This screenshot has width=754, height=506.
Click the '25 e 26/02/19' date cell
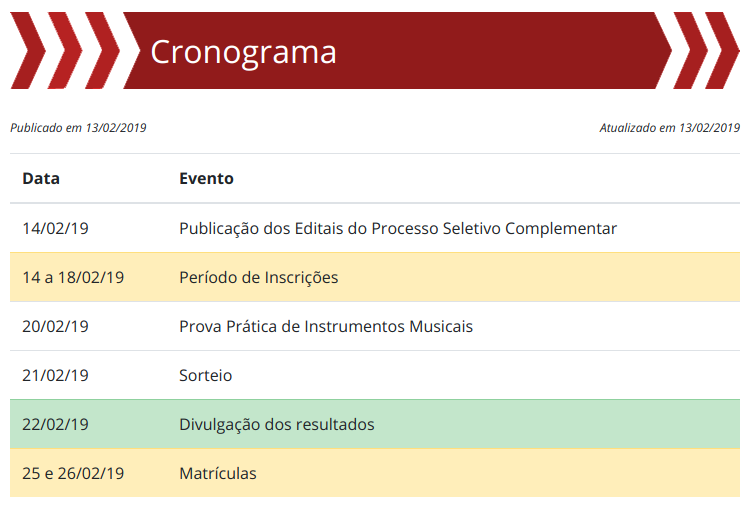click(x=73, y=473)
